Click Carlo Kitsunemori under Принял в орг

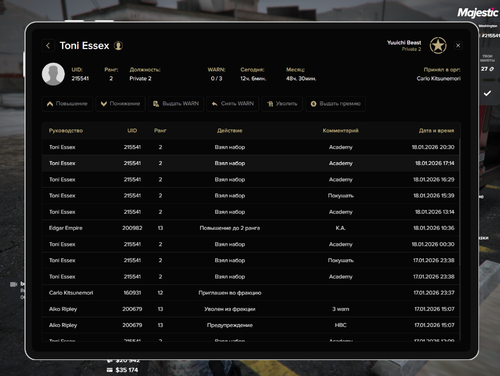coord(439,79)
